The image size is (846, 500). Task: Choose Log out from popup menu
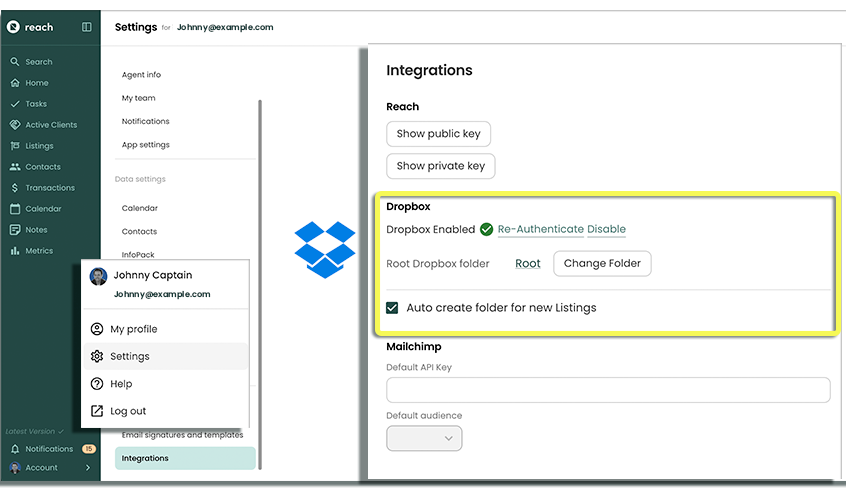[128, 411]
